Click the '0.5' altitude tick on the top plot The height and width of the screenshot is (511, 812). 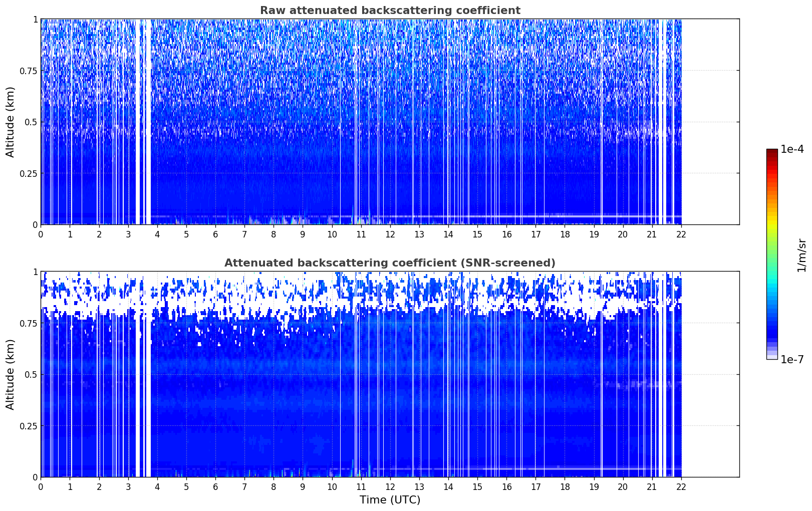coord(31,122)
